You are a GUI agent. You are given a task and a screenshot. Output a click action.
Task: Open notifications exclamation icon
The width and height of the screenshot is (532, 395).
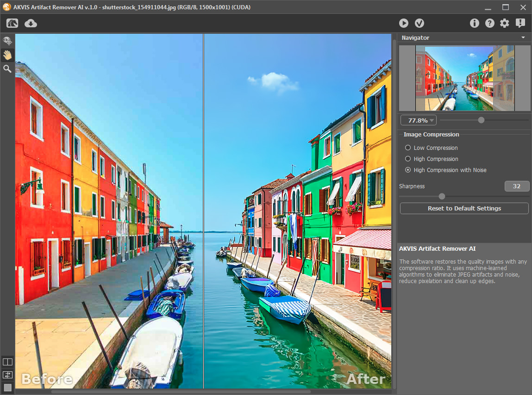point(520,23)
